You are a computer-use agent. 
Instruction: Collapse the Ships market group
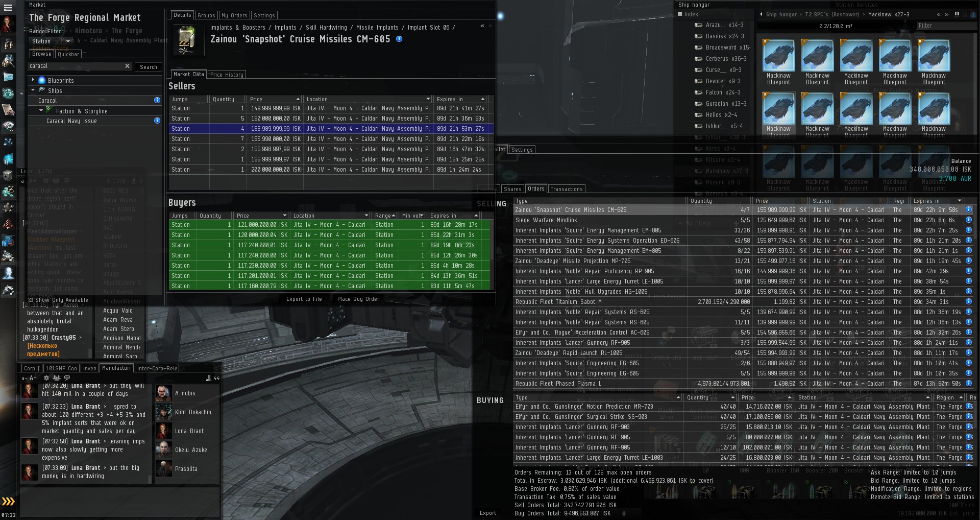coord(33,90)
